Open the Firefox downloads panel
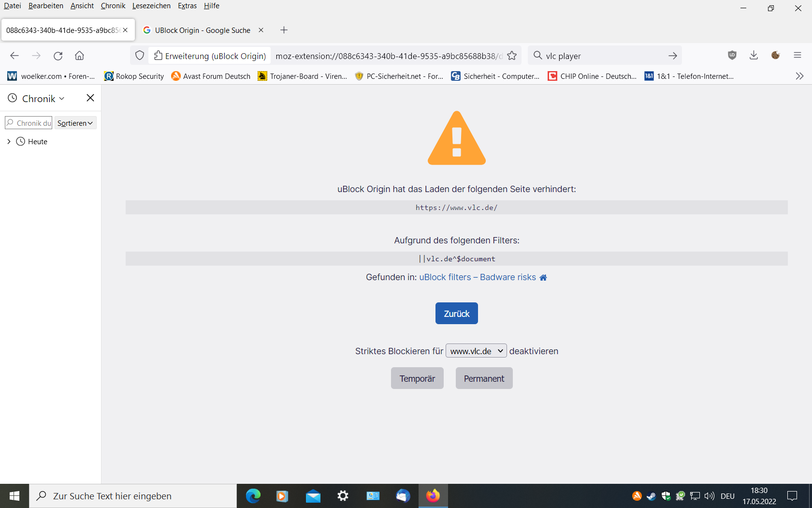Viewport: 812px width, 508px height. click(x=754, y=55)
